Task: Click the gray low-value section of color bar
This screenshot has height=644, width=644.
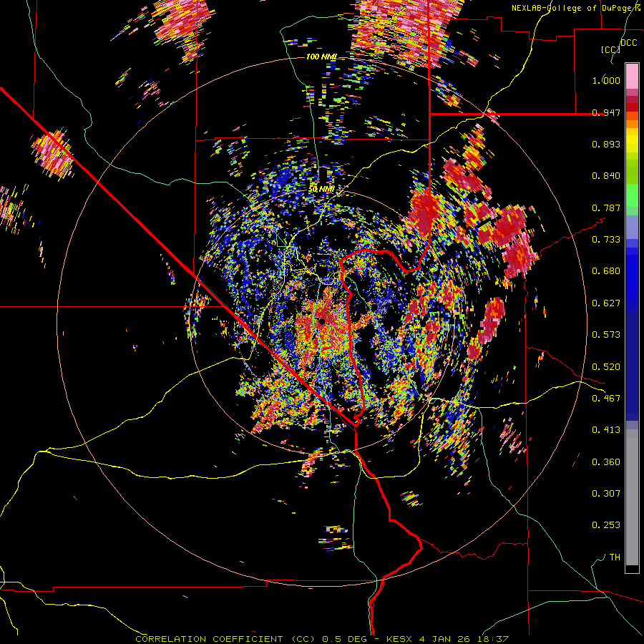Action: coord(632,497)
